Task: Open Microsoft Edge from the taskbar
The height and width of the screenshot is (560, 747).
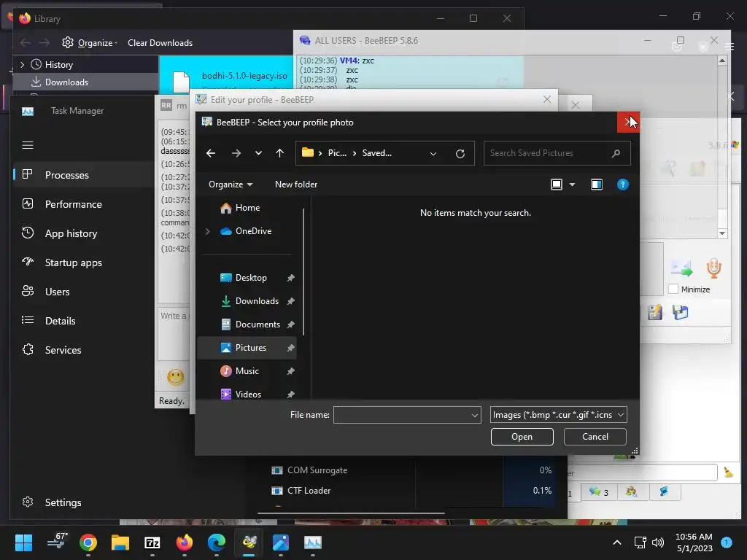Action: (x=217, y=542)
